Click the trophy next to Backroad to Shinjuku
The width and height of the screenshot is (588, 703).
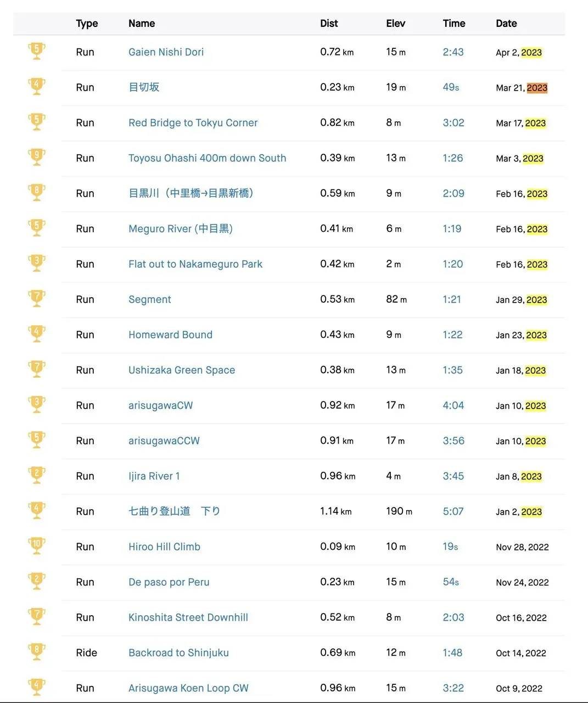[37, 652]
